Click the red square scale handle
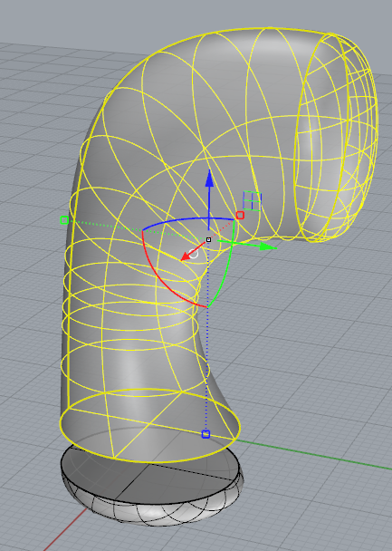Viewport: 392px width, 551px height. [x=240, y=215]
